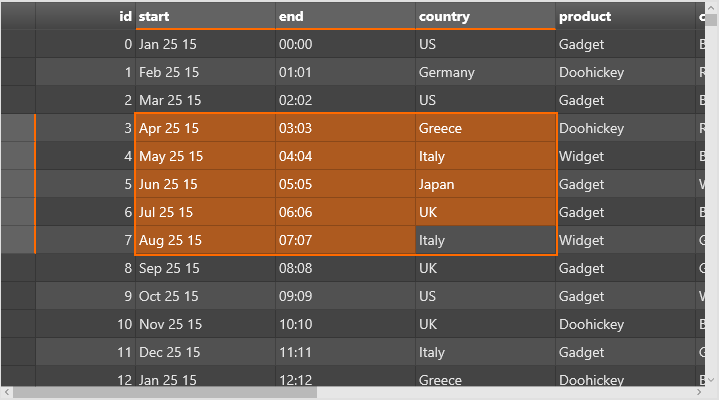This screenshot has height=400, width=719.
Task: Click the row header of row 0
Action: click(x=17, y=44)
